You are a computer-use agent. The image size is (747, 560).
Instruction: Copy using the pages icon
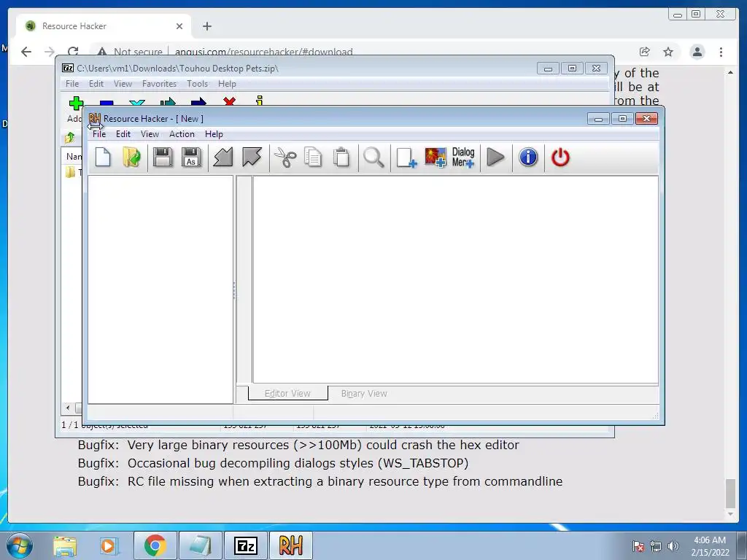click(313, 157)
